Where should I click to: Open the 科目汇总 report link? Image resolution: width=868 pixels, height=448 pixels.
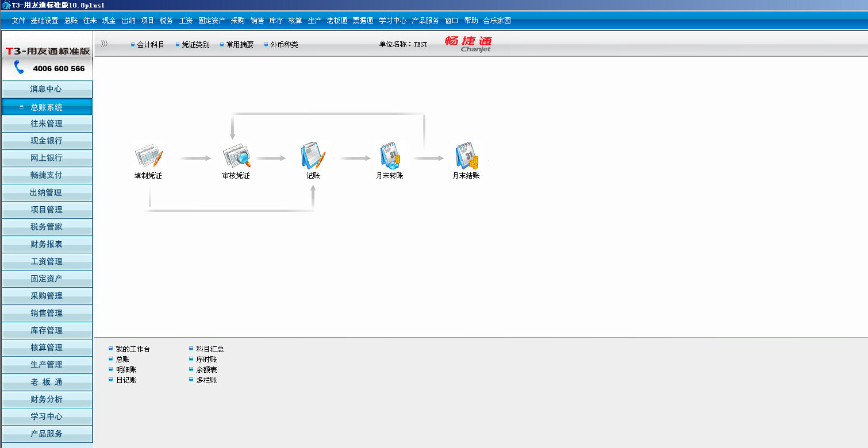point(210,349)
